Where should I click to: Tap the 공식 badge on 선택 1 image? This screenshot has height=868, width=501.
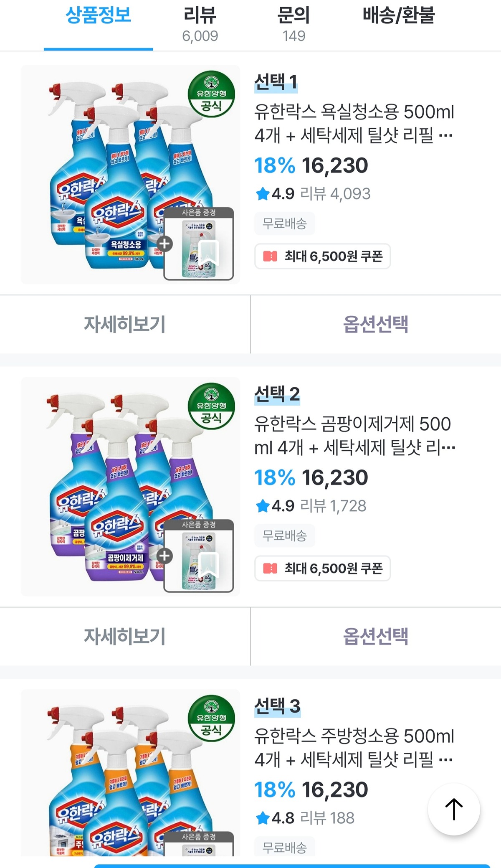211,94
